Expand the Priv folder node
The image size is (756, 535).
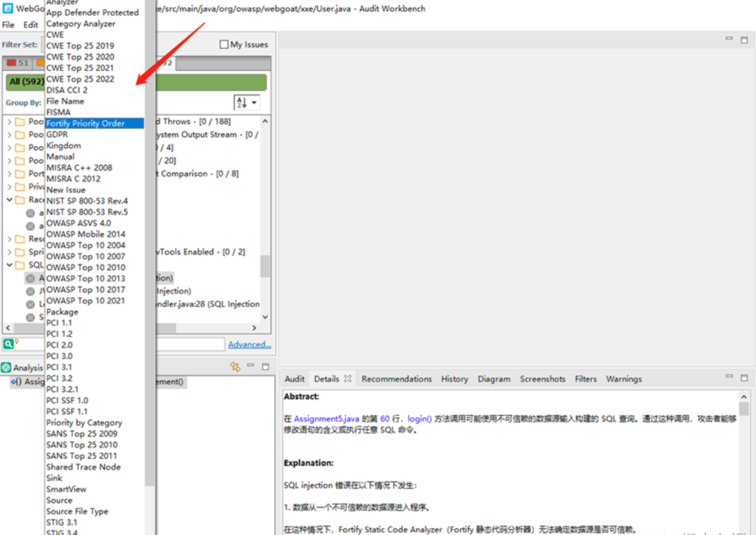(9, 187)
